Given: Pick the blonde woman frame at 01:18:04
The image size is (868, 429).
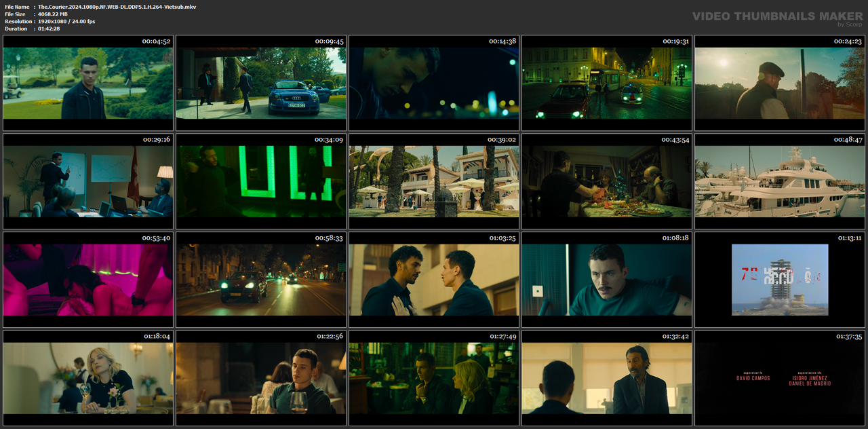Looking at the screenshot, I should pos(88,378).
